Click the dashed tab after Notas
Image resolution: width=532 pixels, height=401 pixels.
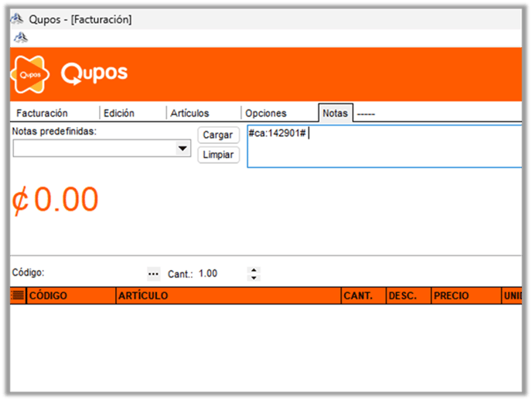(366, 114)
